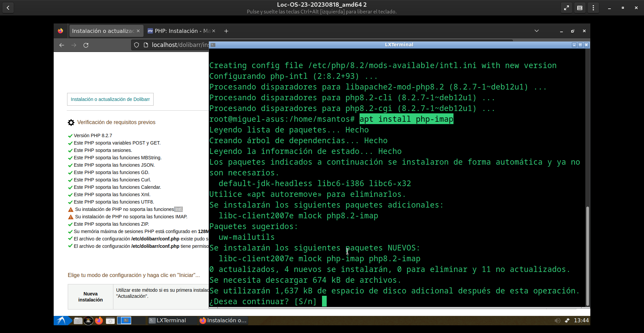Click the localhost/dolibarr address bar

179,45
